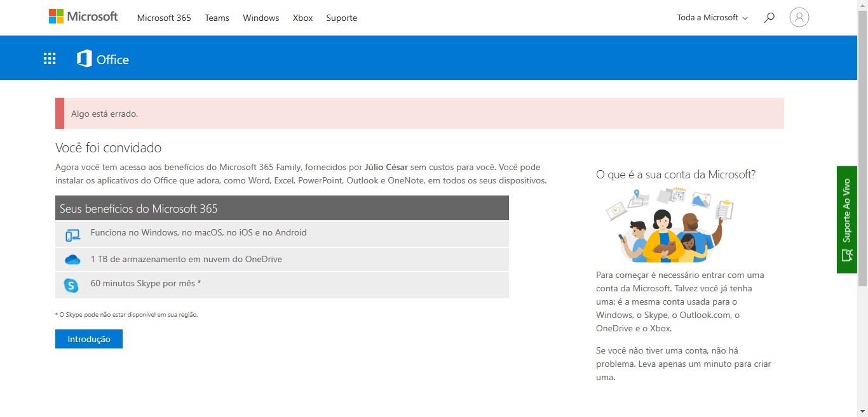The image size is (868, 417).
Task: Go to Teams in the top navigation
Action: pos(217,18)
